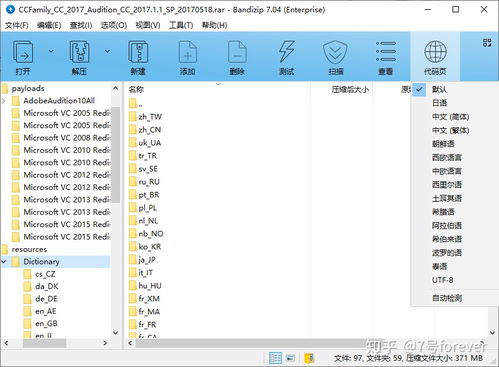Choose 中文 (繁体) from code page menu
This screenshot has width=499, height=367.
tap(450, 130)
